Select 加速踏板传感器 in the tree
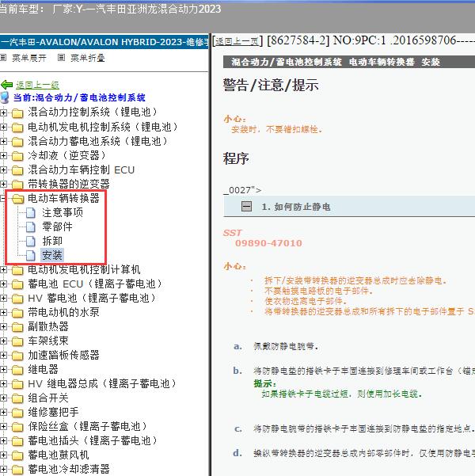The image size is (475, 476). (x=63, y=355)
